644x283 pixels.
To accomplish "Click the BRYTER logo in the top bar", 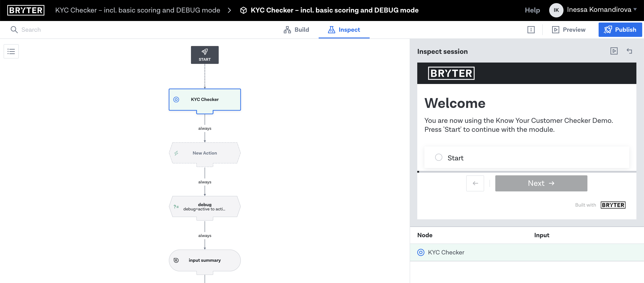I will click(26, 10).
